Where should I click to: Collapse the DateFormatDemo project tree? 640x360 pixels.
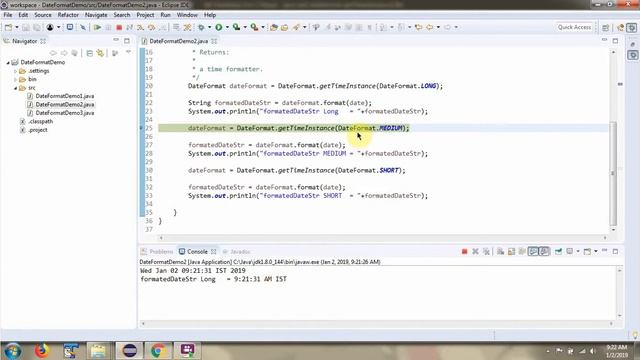8,62
